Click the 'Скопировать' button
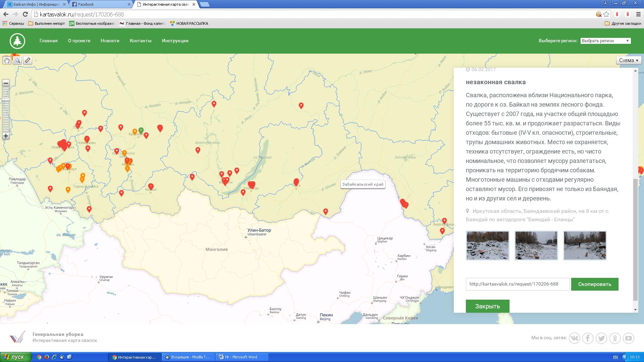Screen dimensions: 644x362 (x=595, y=284)
